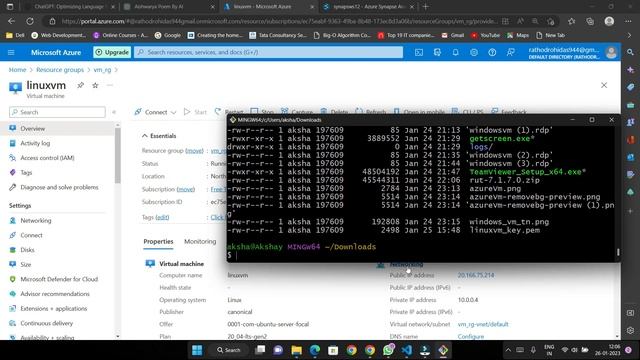Reload the page with the browser refresh icon

[30, 21]
